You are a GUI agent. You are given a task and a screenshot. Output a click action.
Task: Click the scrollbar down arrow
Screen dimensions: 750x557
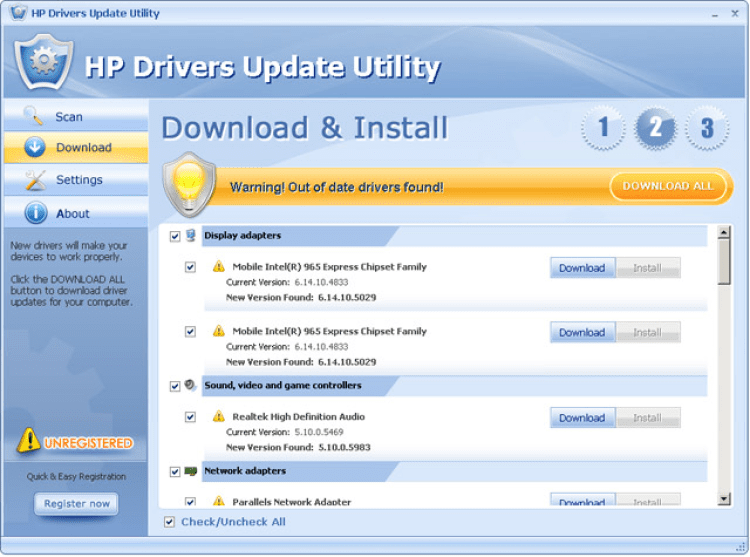tap(724, 499)
